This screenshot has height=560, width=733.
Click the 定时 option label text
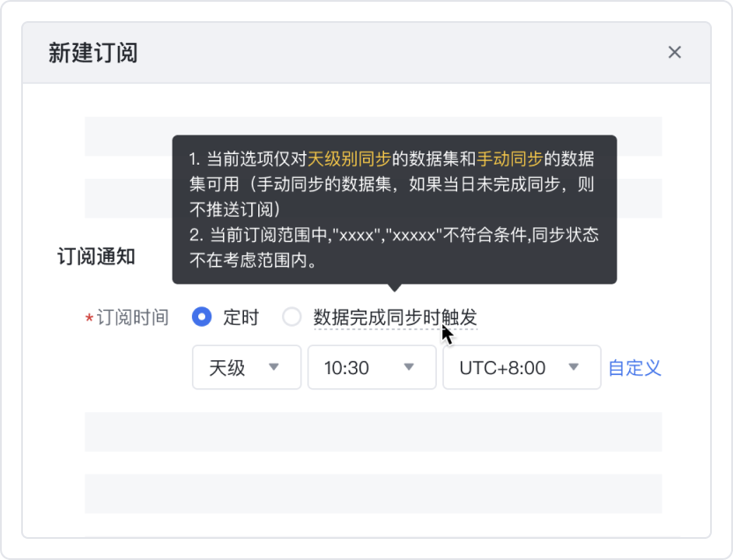click(x=241, y=317)
